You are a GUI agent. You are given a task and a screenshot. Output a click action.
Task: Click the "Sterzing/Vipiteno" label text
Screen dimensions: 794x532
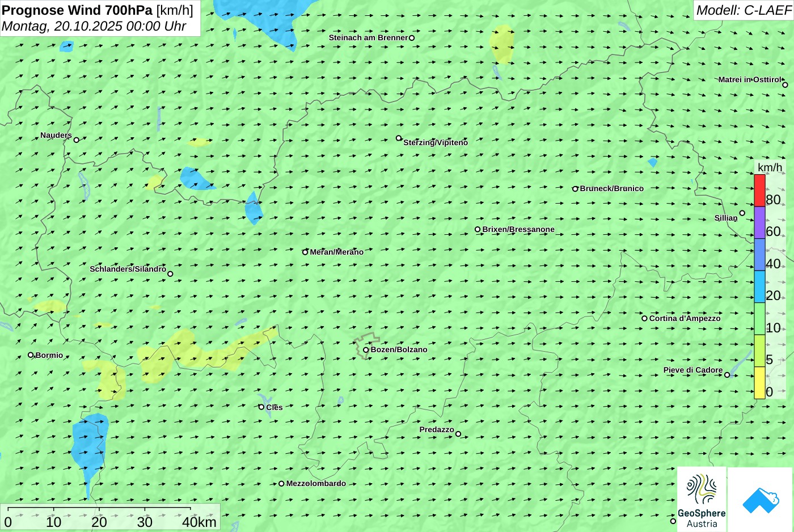tap(436, 142)
